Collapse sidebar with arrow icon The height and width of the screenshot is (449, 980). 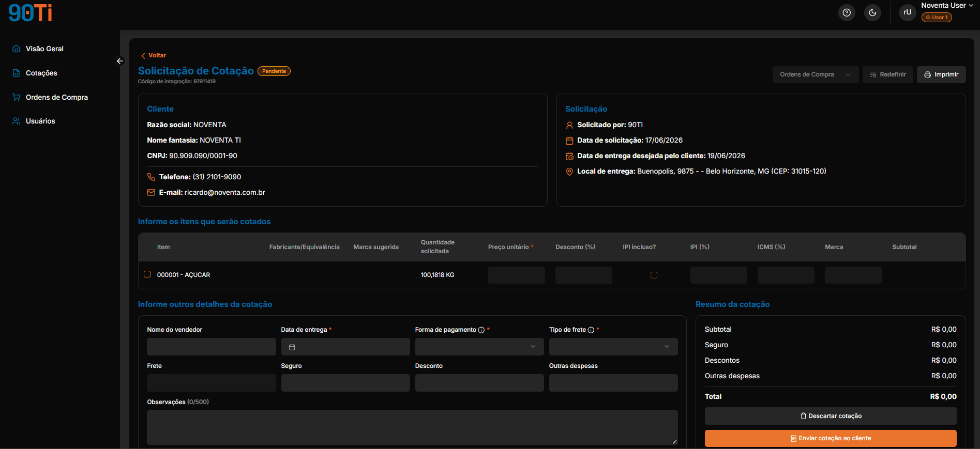pyautogui.click(x=120, y=61)
